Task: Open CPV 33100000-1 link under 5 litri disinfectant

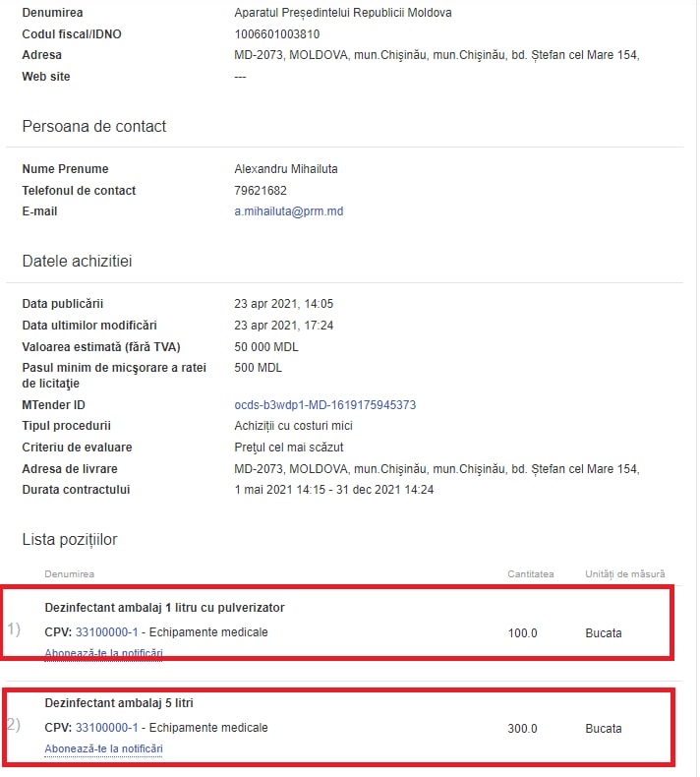Action: pos(106,728)
